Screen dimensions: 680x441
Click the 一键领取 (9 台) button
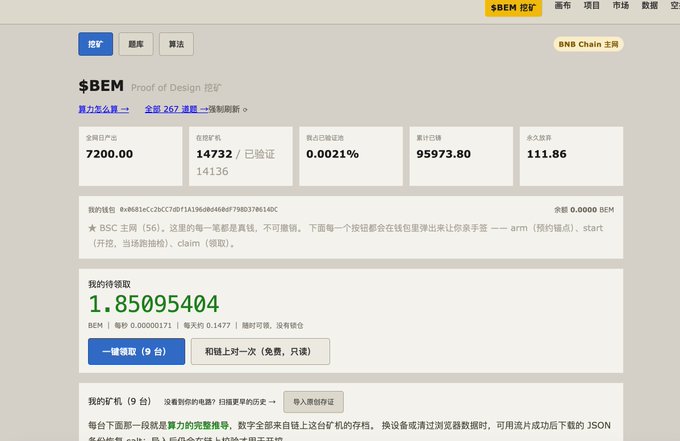click(136, 351)
